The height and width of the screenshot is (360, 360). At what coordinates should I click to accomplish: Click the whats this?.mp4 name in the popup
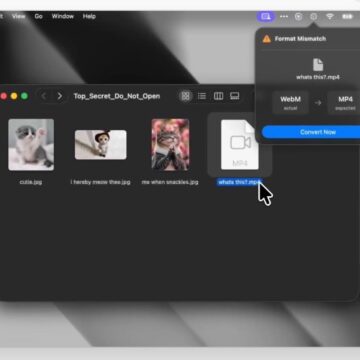(x=318, y=77)
